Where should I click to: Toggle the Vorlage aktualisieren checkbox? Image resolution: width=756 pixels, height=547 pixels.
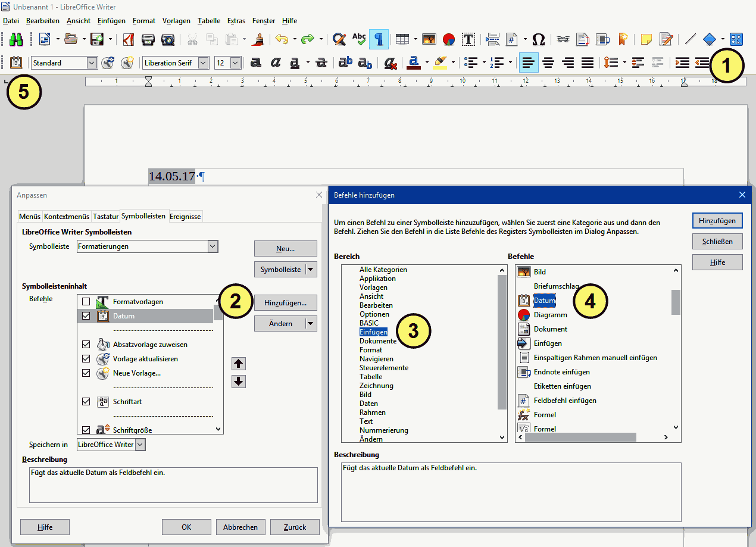tap(86, 359)
